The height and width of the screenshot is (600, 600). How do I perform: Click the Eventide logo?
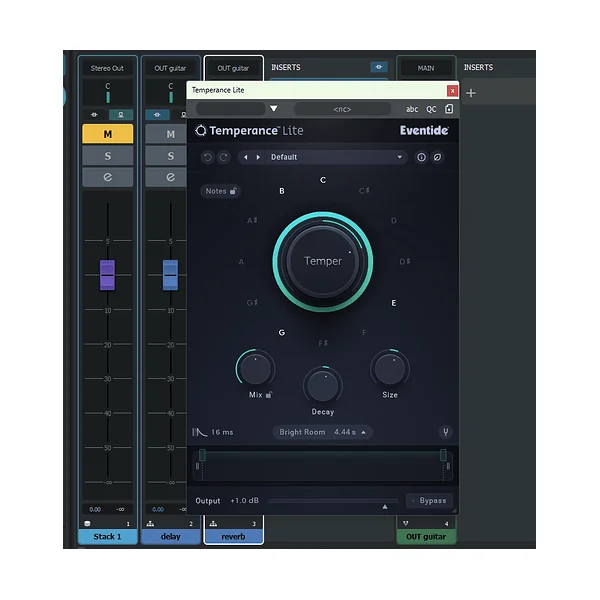(x=424, y=130)
